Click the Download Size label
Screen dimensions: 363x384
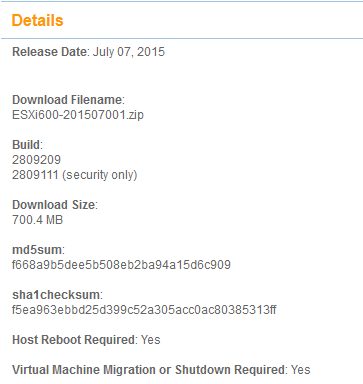54,205
